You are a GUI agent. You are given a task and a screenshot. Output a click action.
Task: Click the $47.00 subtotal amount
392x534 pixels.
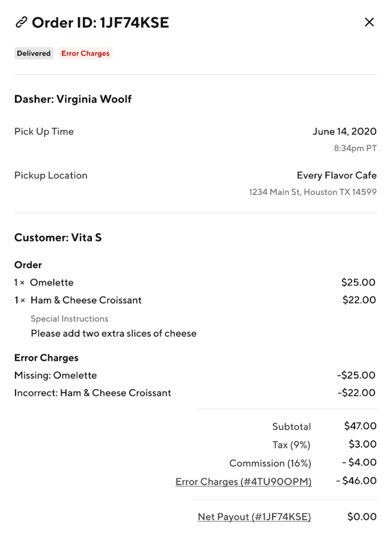360,426
